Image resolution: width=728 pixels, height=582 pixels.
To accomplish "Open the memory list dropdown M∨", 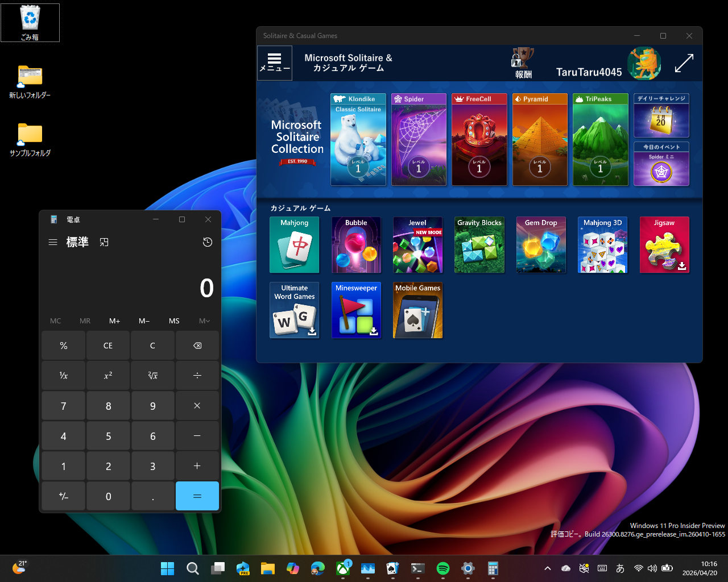I will coord(204,321).
